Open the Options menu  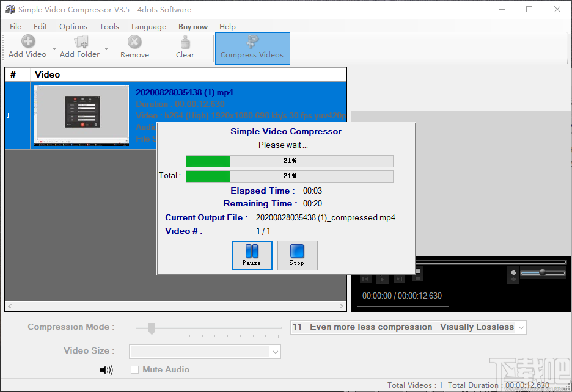pyautogui.click(x=73, y=26)
